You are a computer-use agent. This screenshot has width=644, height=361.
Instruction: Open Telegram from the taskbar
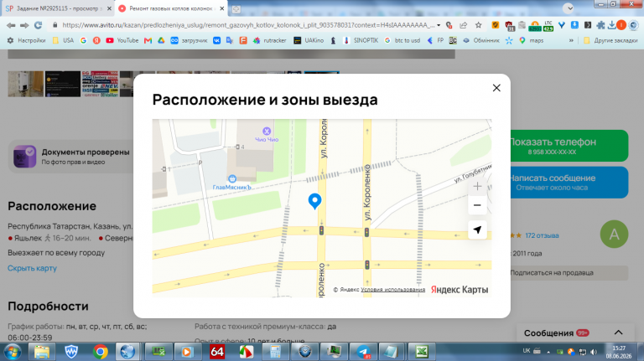363,352
